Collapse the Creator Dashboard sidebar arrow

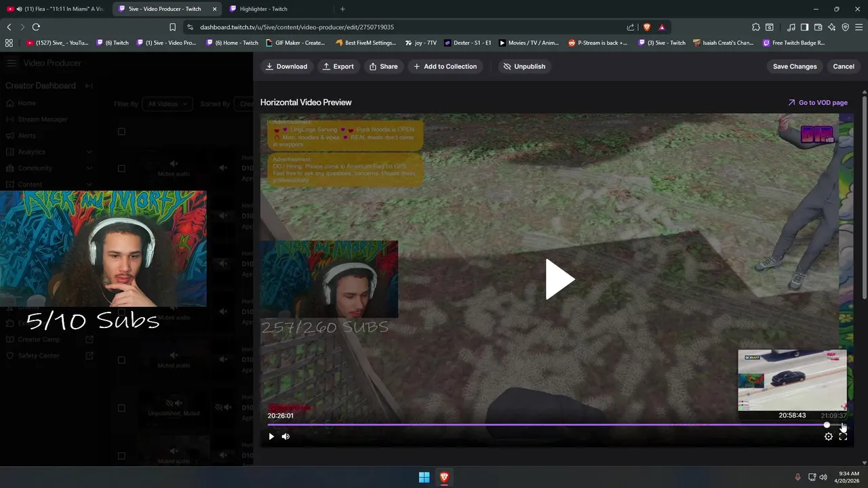tap(89, 86)
